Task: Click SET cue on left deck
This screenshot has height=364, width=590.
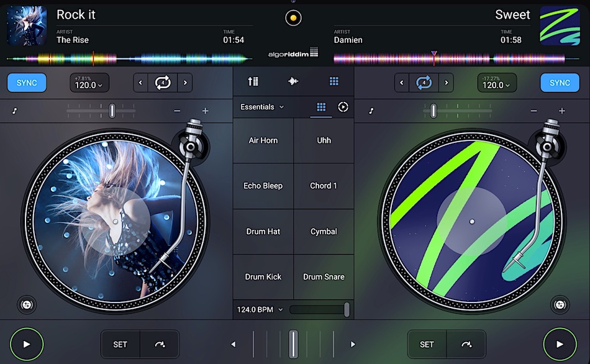Action: point(120,344)
